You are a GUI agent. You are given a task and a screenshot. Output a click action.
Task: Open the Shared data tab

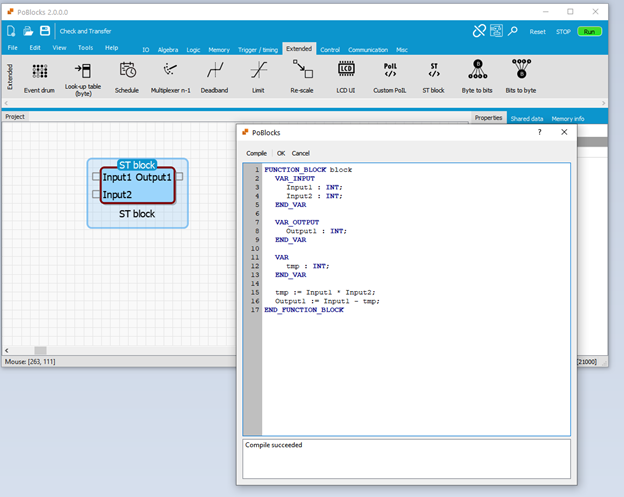coord(527,119)
